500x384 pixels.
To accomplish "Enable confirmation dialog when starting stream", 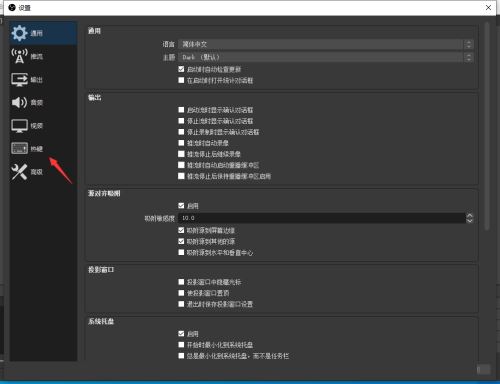I will tap(181, 110).
